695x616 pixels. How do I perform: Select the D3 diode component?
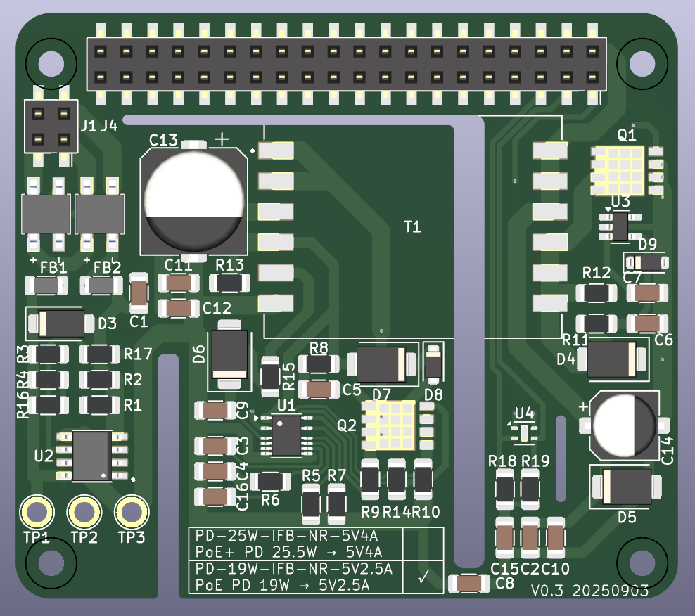(x=61, y=323)
